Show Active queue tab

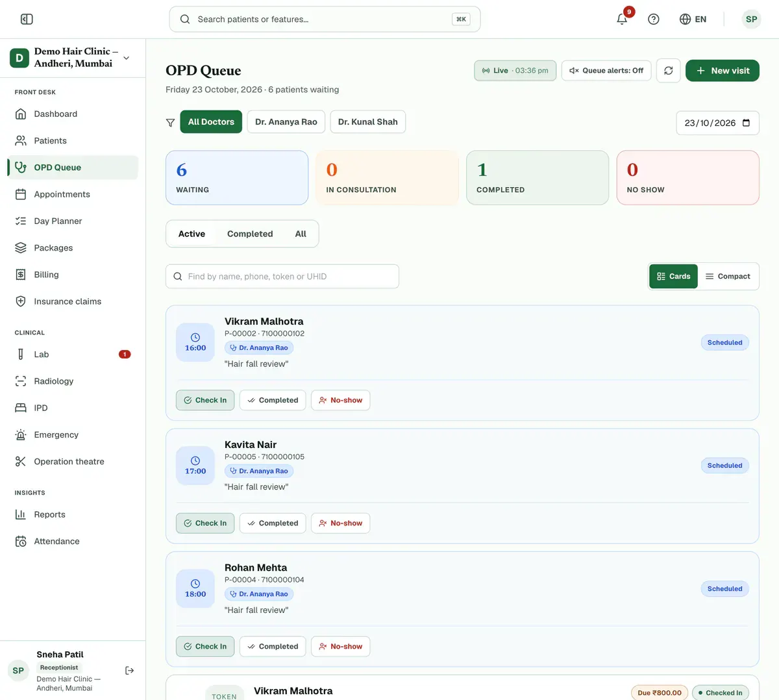point(192,234)
